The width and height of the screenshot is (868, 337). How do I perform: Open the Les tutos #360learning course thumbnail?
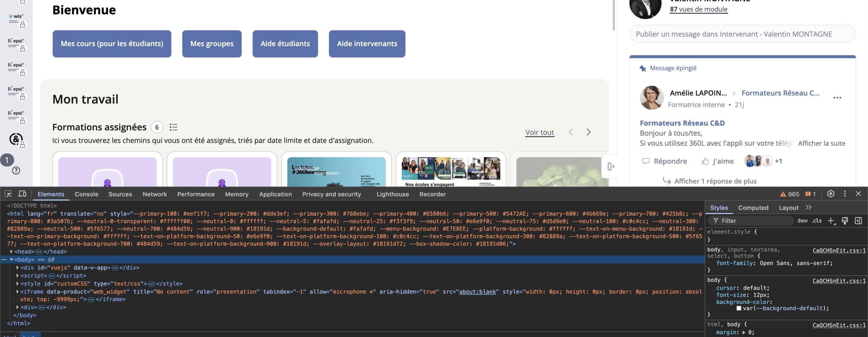click(336, 172)
